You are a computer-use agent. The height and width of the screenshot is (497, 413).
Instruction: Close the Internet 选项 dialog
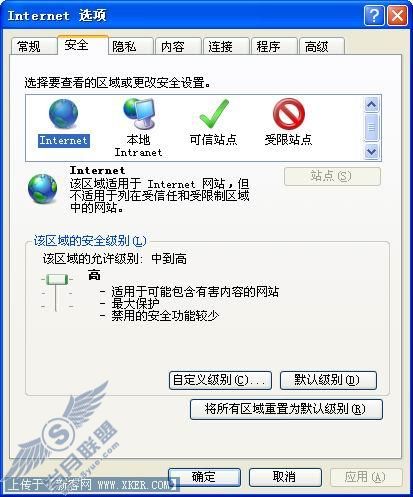coord(397,15)
